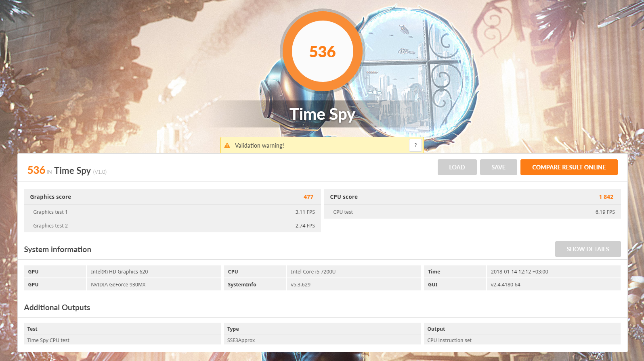Image resolution: width=644 pixels, height=361 pixels.
Task: Click the Graphics test 2 row
Action: [x=172, y=226]
